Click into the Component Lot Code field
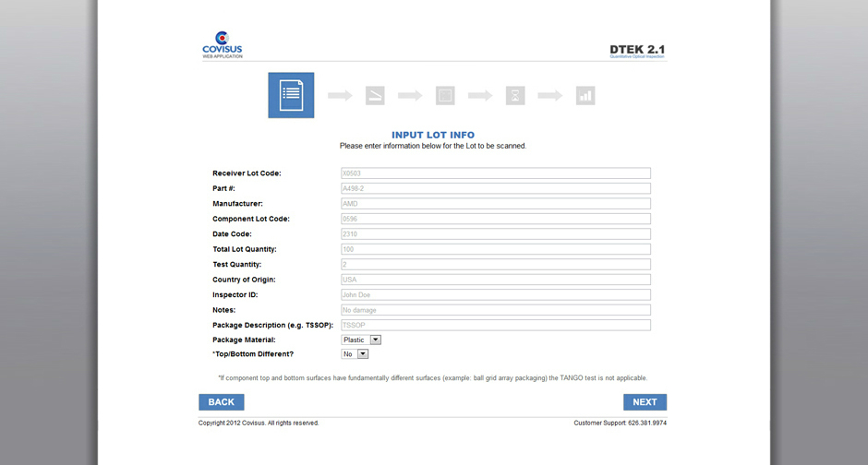Viewport: 868px width, 465px height. point(496,219)
